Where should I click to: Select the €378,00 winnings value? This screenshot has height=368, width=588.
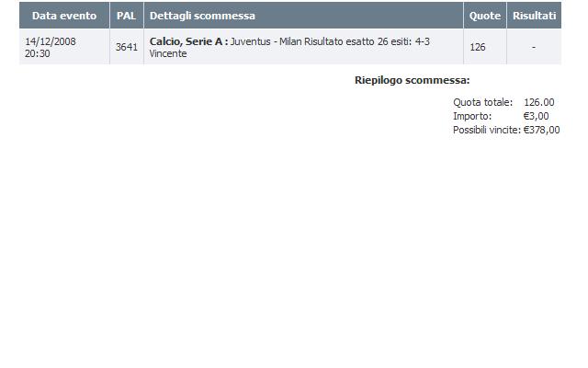(541, 130)
